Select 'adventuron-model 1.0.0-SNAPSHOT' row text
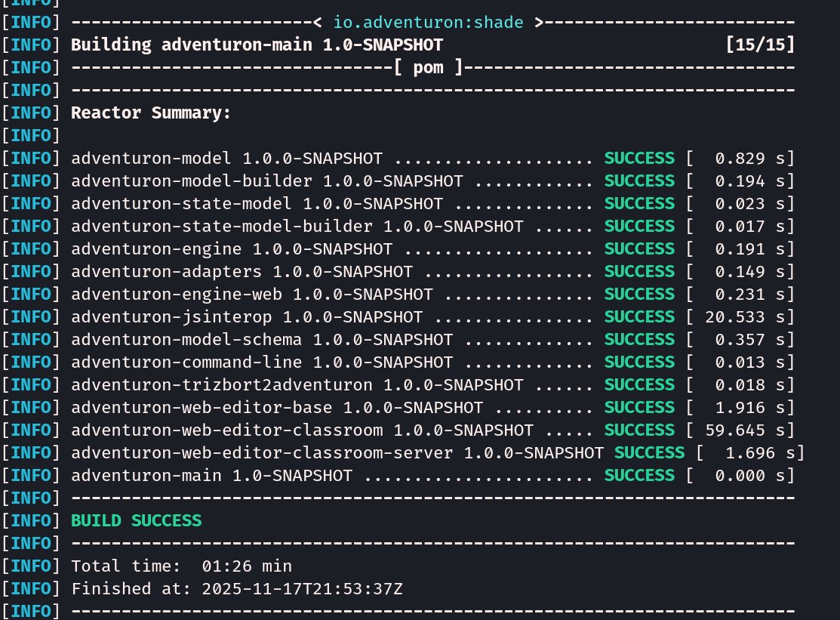This screenshot has height=620, width=840. click(226, 158)
